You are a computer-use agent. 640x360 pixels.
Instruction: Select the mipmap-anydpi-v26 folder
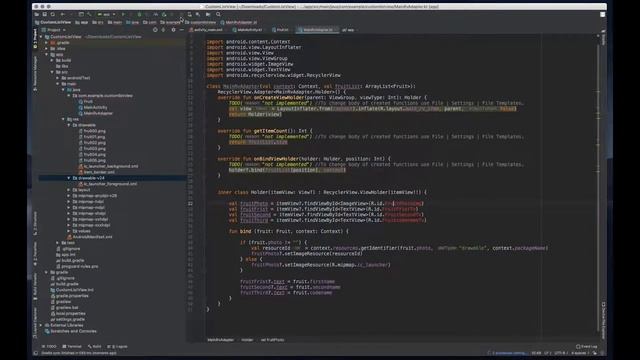(95, 196)
